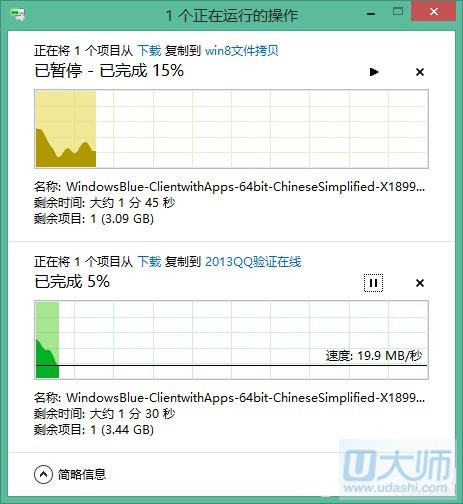Click the file name in the first operation

(245, 187)
